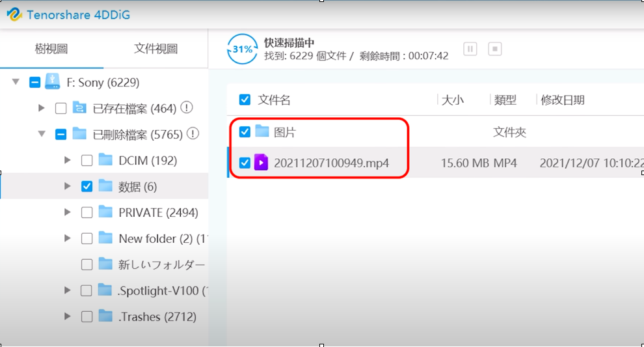
Task: Click the PRIVATE folder icon
Action: click(105, 212)
